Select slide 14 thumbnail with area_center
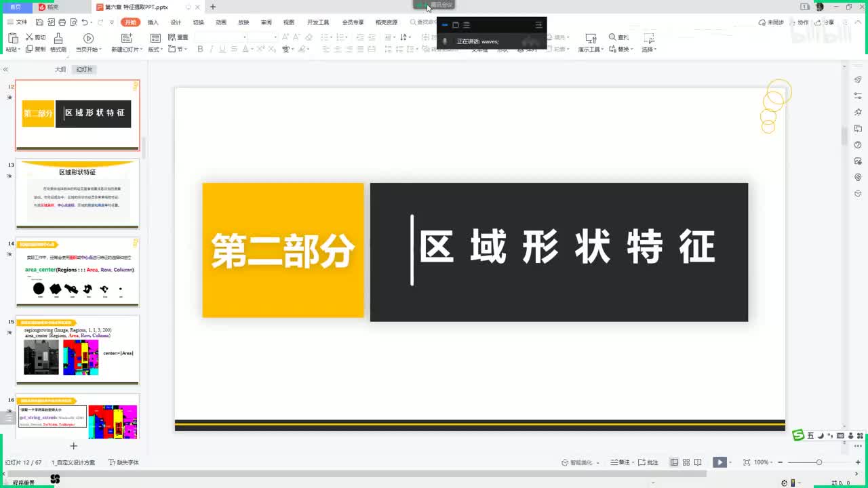 [77, 272]
